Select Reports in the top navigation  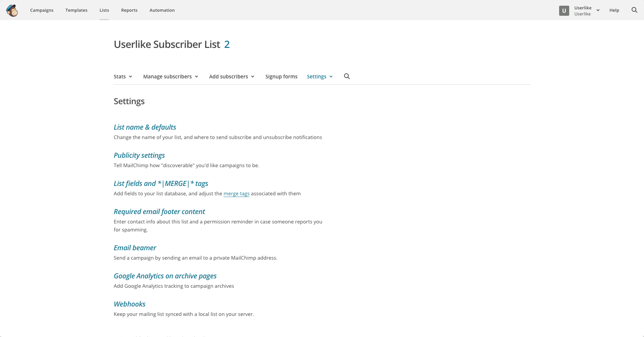coord(129,10)
